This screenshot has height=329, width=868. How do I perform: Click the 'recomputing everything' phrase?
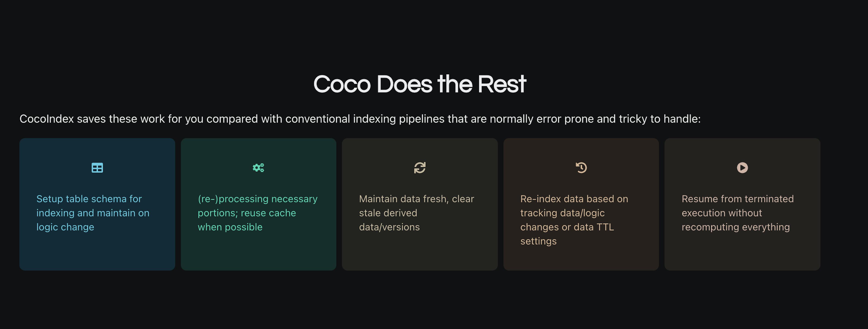pos(735,227)
